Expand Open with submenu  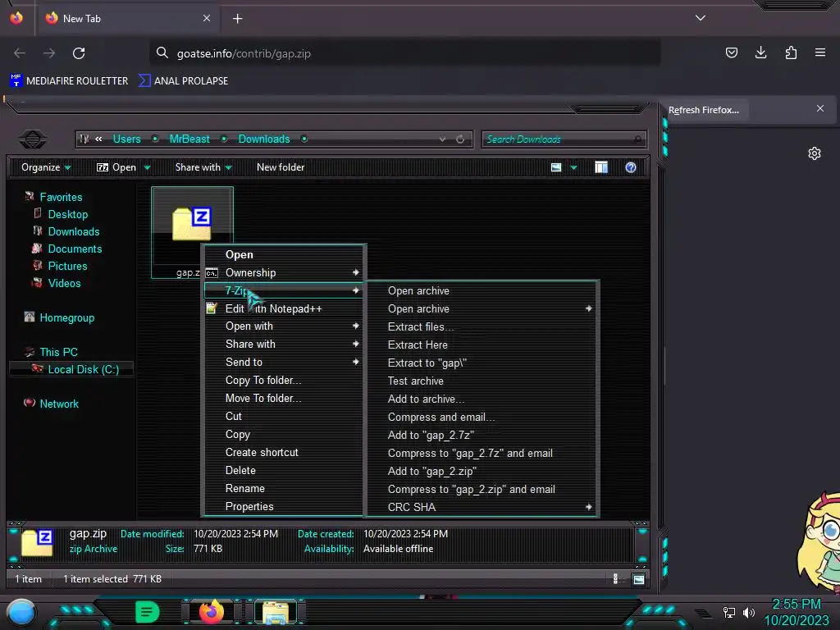coord(284,326)
